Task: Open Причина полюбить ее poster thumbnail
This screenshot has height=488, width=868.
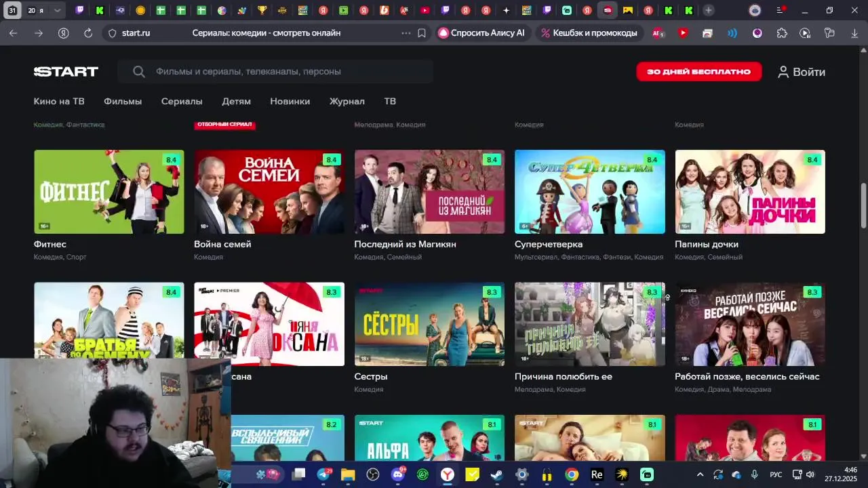Action: 590,324
